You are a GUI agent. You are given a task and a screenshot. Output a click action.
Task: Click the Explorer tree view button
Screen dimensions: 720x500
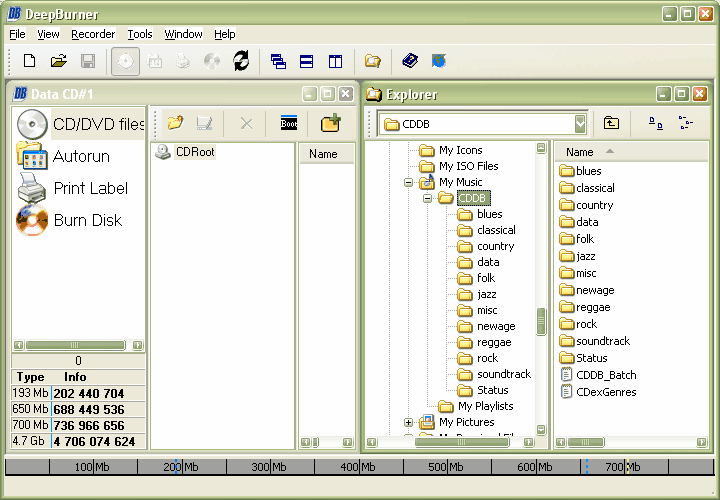coord(686,123)
